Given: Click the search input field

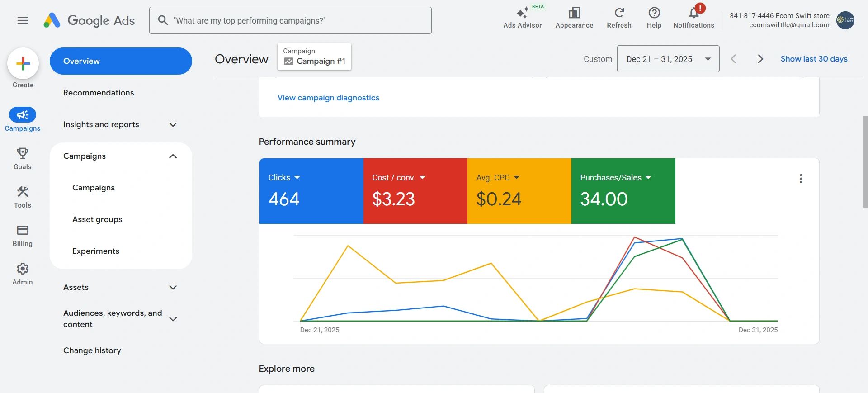Looking at the screenshot, I should click(290, 20).
